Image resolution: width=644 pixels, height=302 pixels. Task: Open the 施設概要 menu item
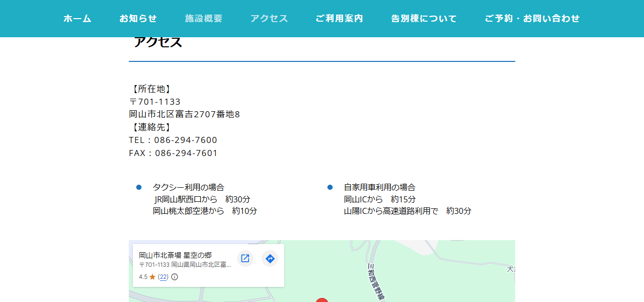coord(204,19)
